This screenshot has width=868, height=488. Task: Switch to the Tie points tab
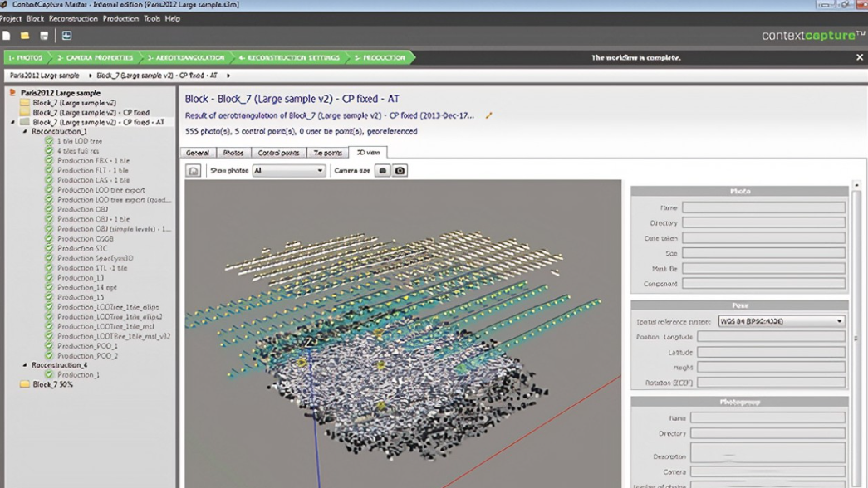328,153
